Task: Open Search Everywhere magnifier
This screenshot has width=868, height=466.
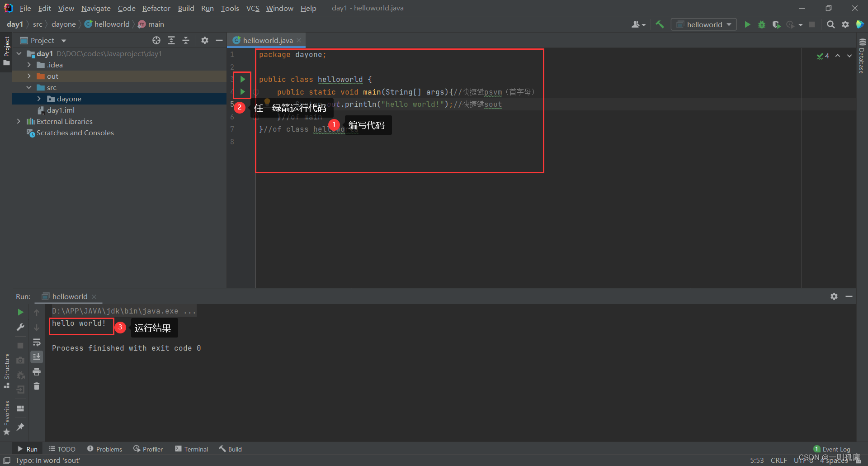Action: point(831,24)
